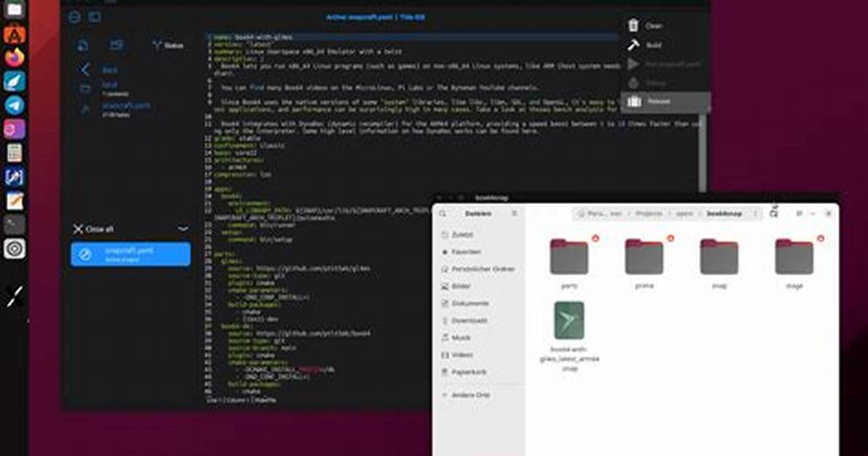Click the refresh icon in editor sidebar toolbar
Viewport: 868px width, 456px height.
pos(83,46)
